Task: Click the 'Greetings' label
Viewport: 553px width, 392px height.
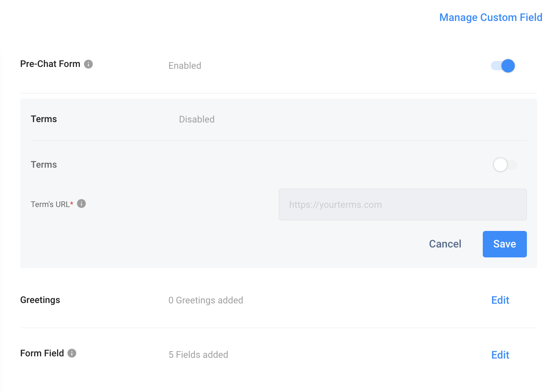Action: tap(40, 300)
